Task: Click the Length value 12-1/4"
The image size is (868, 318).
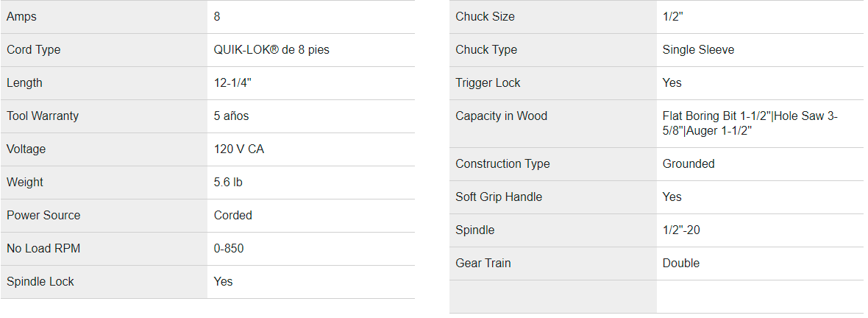Action: [232, 82]
